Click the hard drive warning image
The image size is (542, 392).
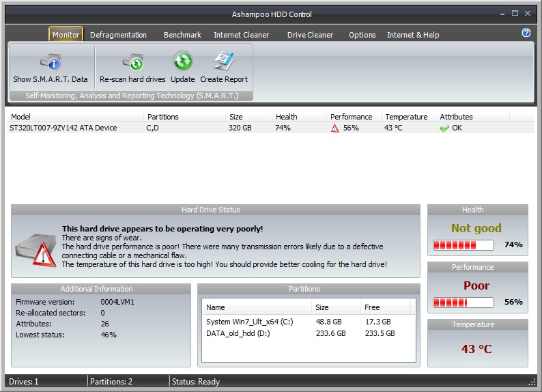pyautogui.click(x=36, y=250)
